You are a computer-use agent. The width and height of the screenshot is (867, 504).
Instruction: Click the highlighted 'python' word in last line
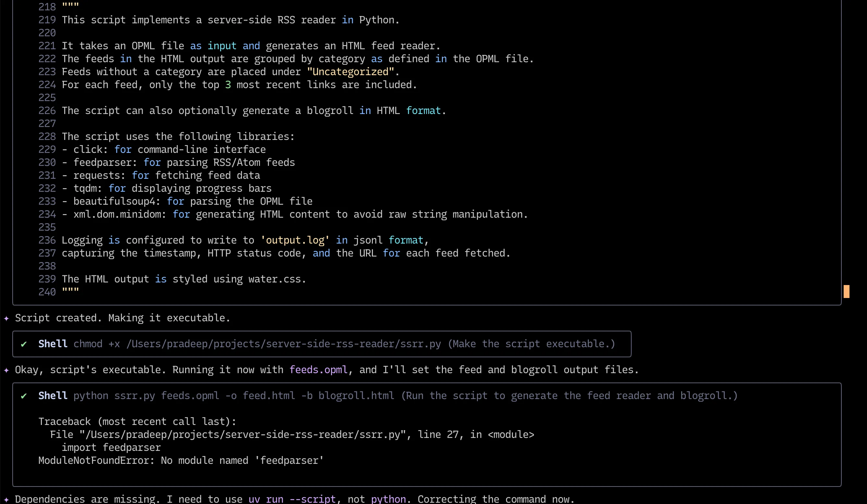click(x=388, y=499)
